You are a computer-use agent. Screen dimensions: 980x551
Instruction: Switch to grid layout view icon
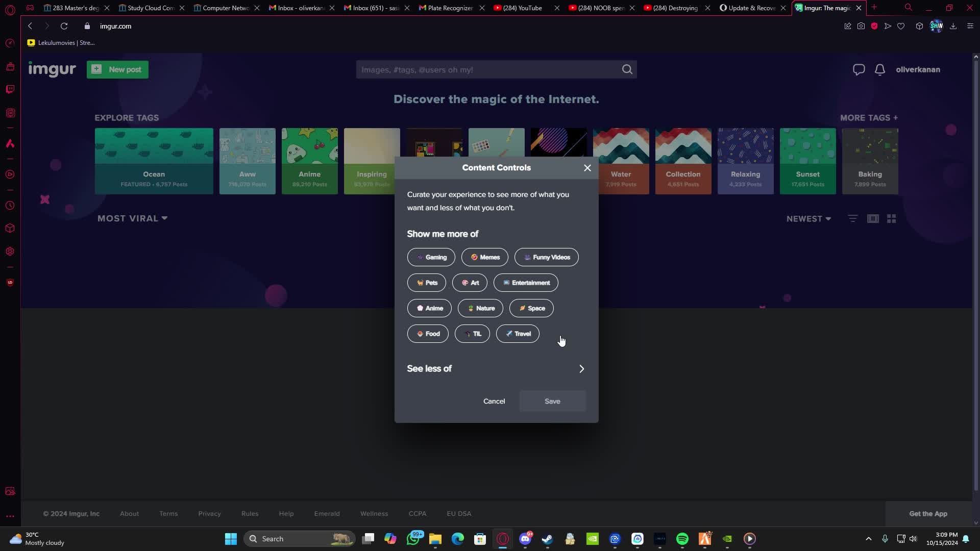coord(891,218)
